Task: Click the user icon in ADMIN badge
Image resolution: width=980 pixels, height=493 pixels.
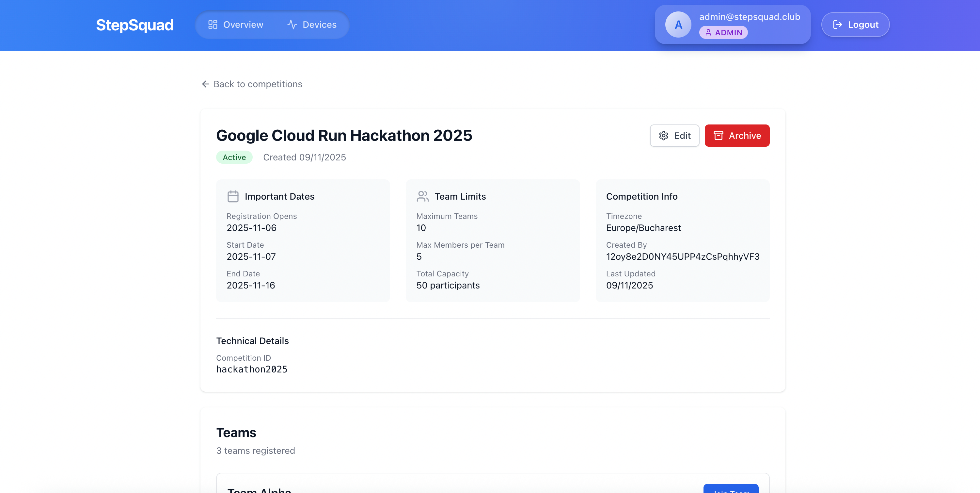Action: pos(708,33)
